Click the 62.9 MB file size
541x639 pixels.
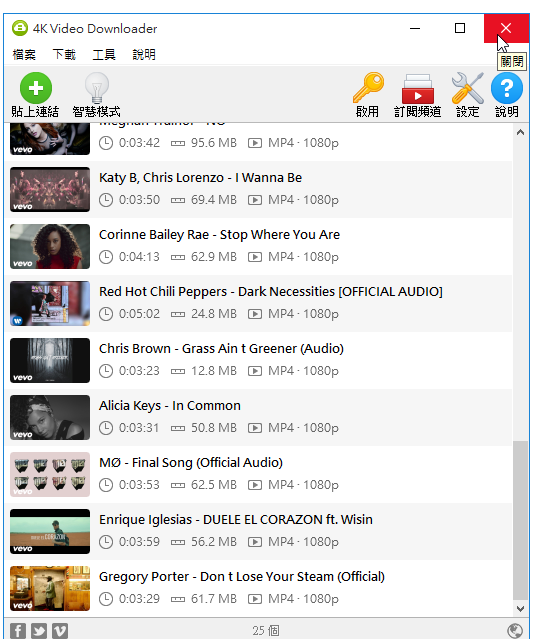coord(214,257)
